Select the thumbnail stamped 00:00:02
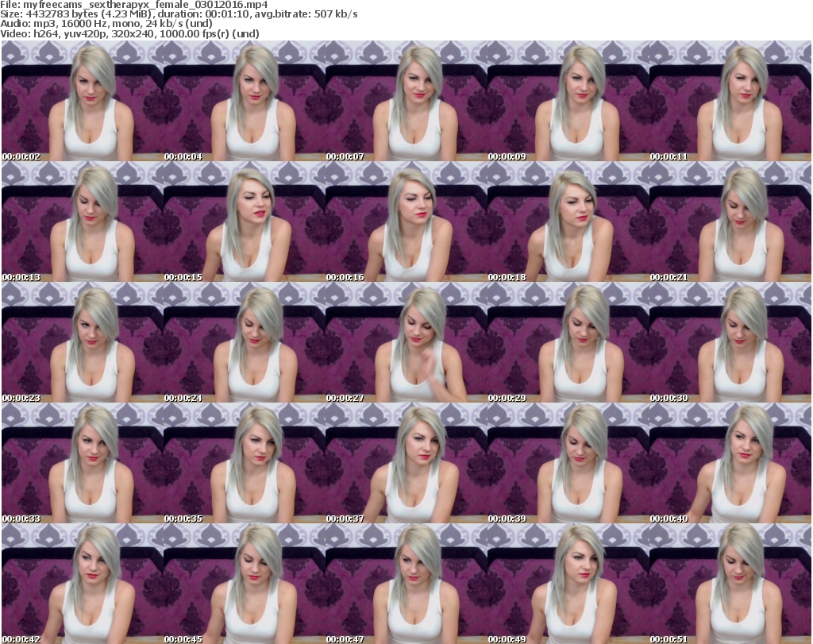Image resolution: width=813 pixels, height=644 pixels. 83,101
